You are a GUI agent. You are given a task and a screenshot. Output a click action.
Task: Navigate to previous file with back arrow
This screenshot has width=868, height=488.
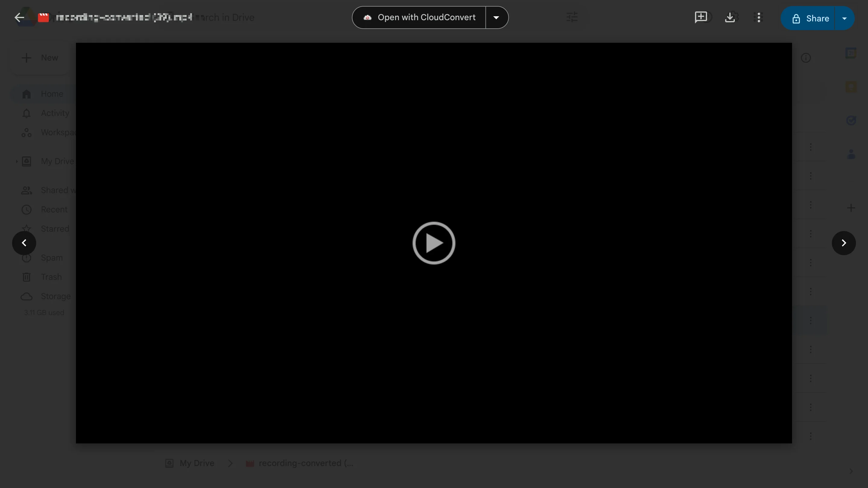point(24,243)
